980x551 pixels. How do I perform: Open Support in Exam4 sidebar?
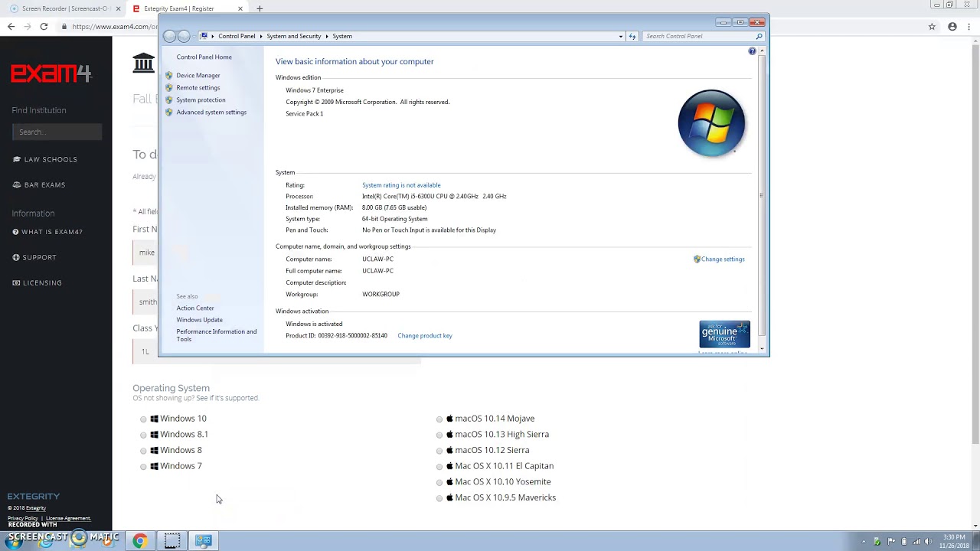point(34,257)
